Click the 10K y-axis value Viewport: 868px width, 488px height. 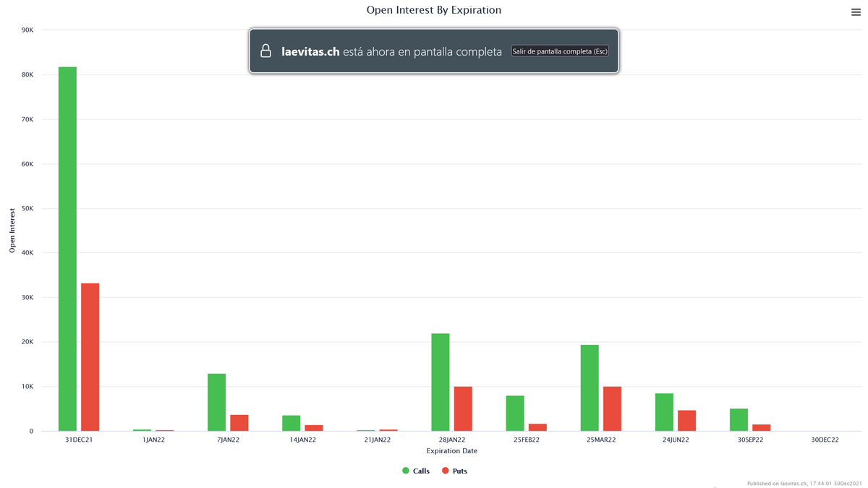point(27,387)
